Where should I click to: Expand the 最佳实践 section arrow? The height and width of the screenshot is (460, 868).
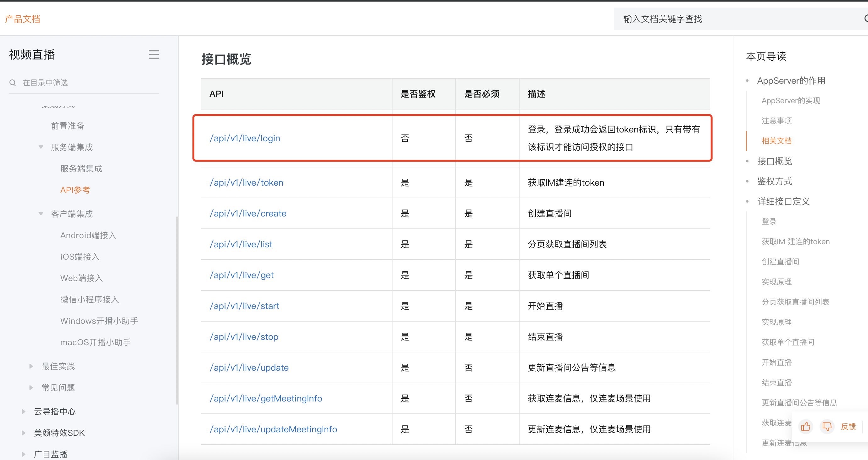31,366
